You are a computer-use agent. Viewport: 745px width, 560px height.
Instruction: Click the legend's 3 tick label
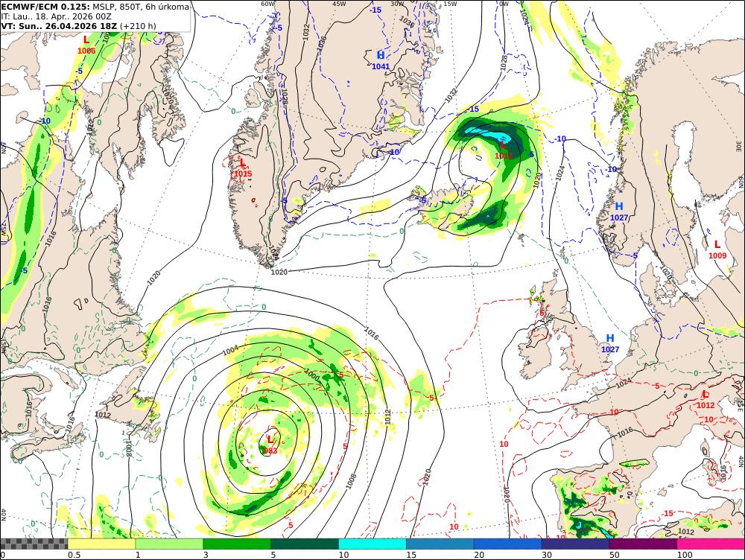coord(206,555)
